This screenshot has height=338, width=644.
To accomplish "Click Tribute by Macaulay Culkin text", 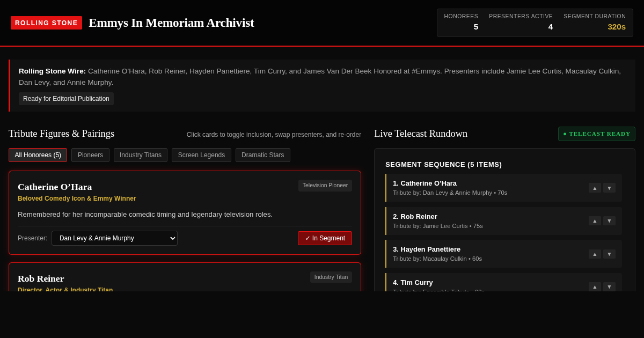I will (x=437, y=259).
